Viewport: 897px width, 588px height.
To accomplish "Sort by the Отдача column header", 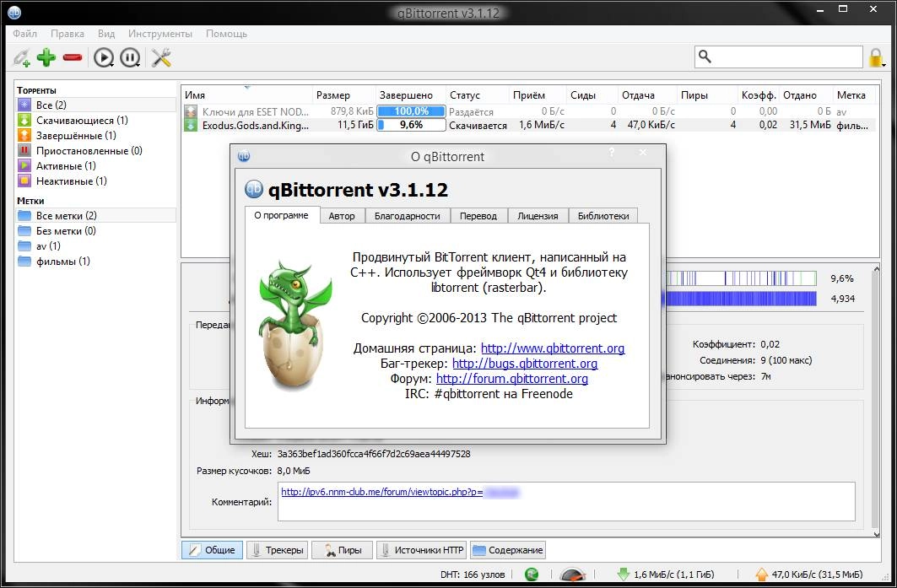I will pos(648,95).
